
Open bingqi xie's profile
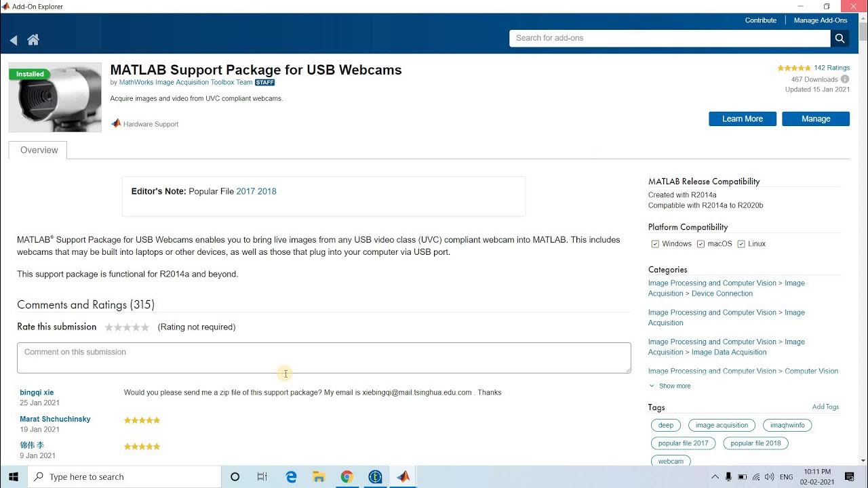(37, 392)
